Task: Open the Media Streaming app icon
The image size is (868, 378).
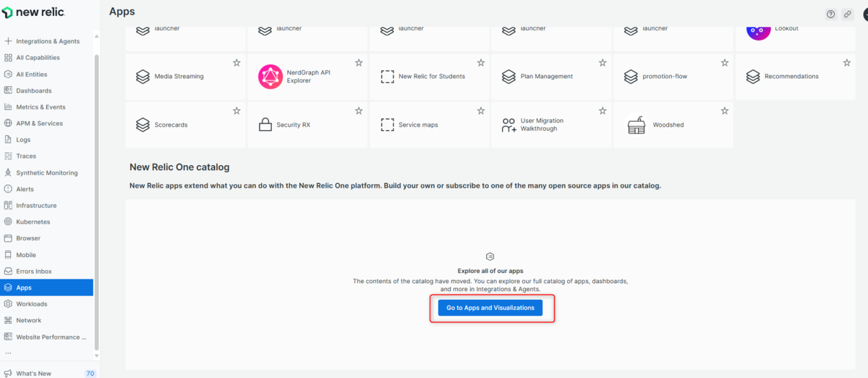Action: [142, 76]
